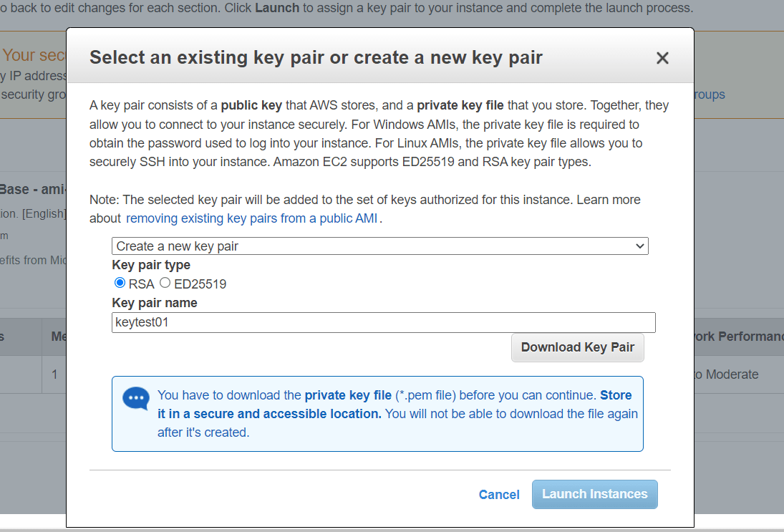
Task: Launch Instances button
Action: point(594,494)
